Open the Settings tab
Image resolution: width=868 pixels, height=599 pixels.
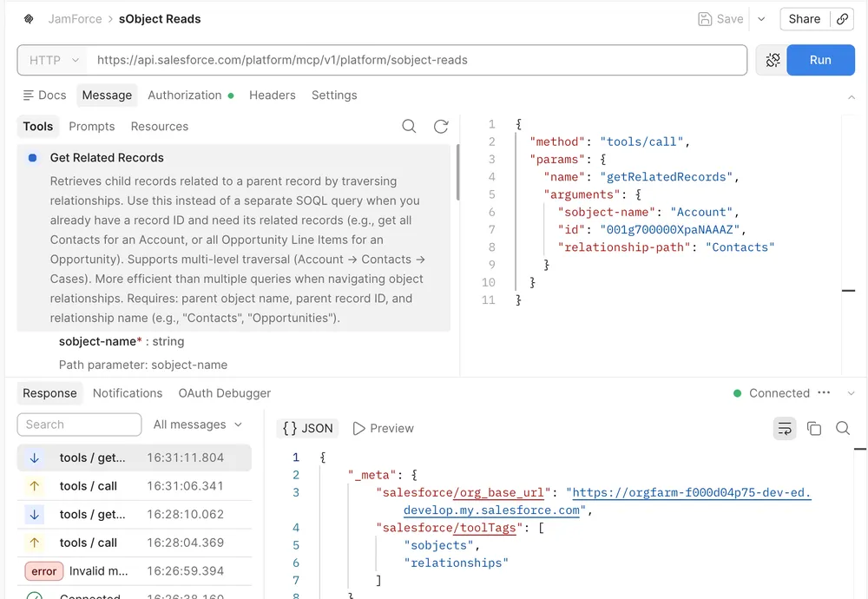pos(334,95)
